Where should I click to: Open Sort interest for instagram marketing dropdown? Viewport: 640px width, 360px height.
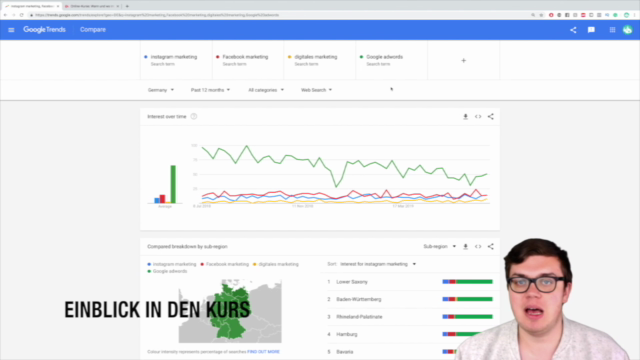378,264
